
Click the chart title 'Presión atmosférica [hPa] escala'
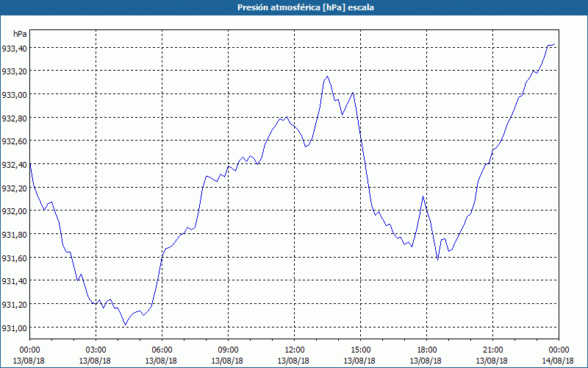(x=306, y=7)
